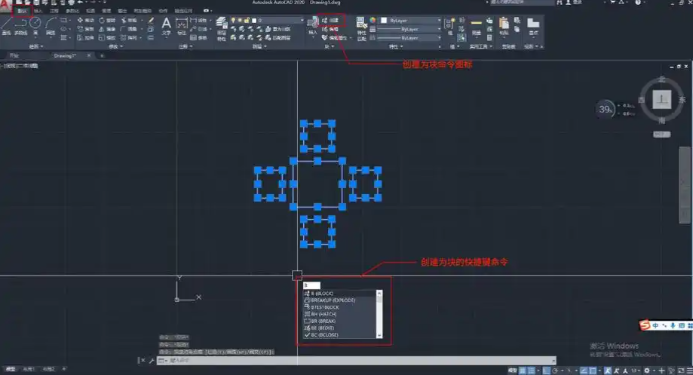Toggle the layer on/off lightbulb icon
The height and width of the screenshot is (375, 693).
(233, 20)
